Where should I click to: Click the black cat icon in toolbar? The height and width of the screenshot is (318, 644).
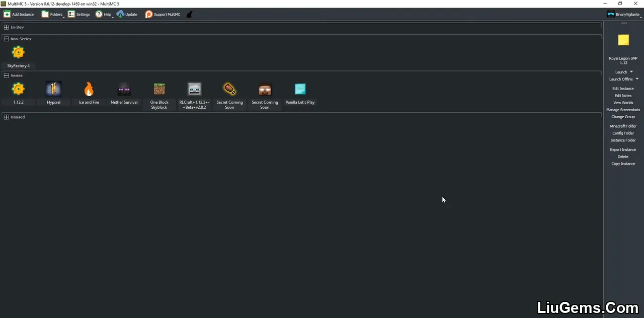coord(190,15)
